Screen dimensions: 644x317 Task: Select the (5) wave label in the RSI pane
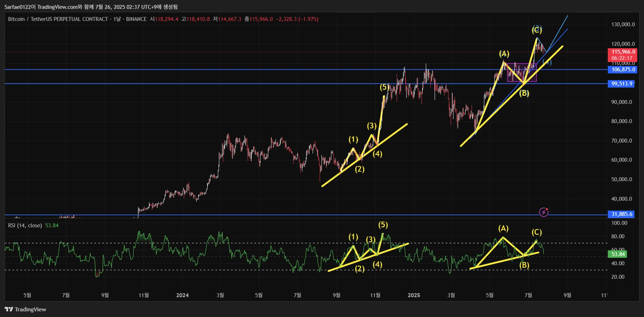tap(383, 225)
